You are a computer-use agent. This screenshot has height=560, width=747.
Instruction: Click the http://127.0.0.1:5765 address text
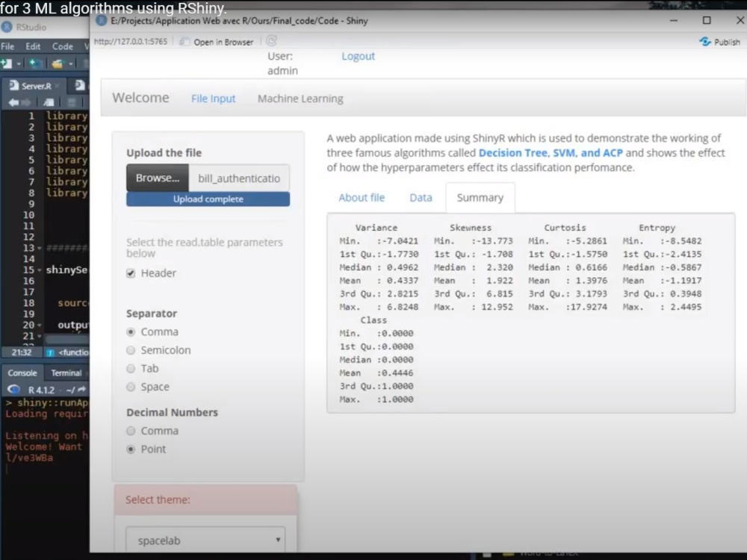tap(131, 41)
